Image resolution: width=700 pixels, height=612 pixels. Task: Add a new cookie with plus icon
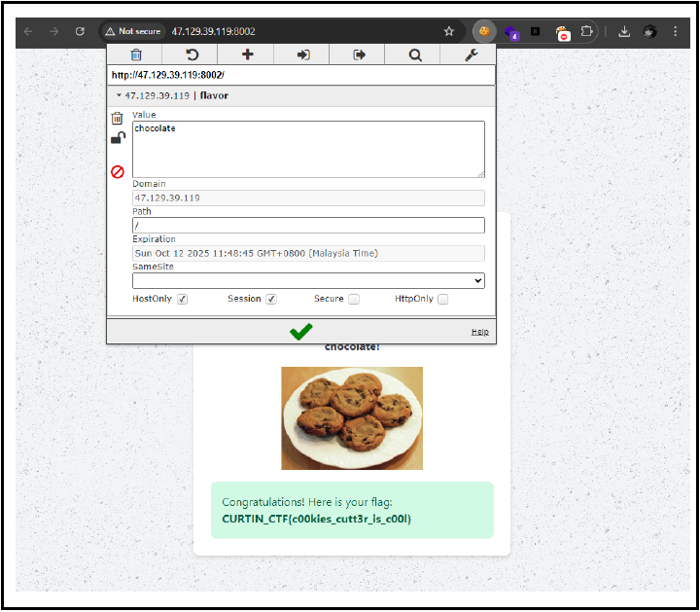point(247,55)
